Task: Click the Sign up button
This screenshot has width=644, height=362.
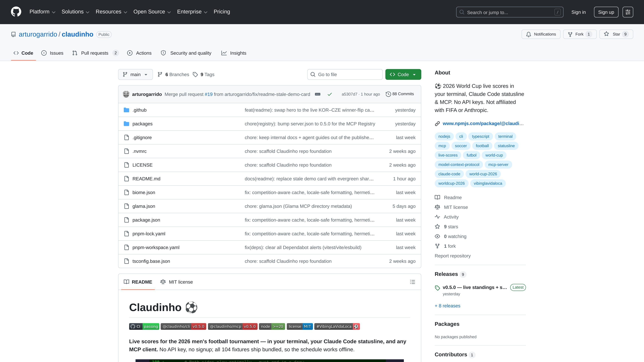Action: [x=606, y=12]
